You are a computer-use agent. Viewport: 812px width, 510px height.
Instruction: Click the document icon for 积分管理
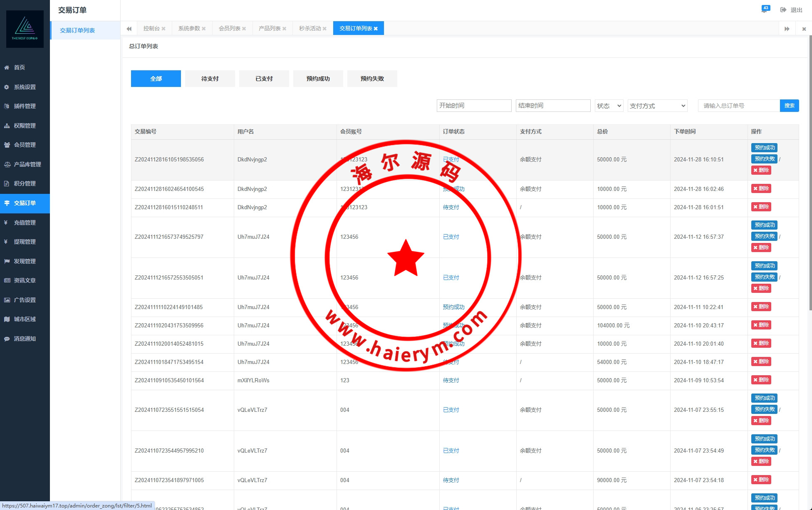click(x=7, y=183)
